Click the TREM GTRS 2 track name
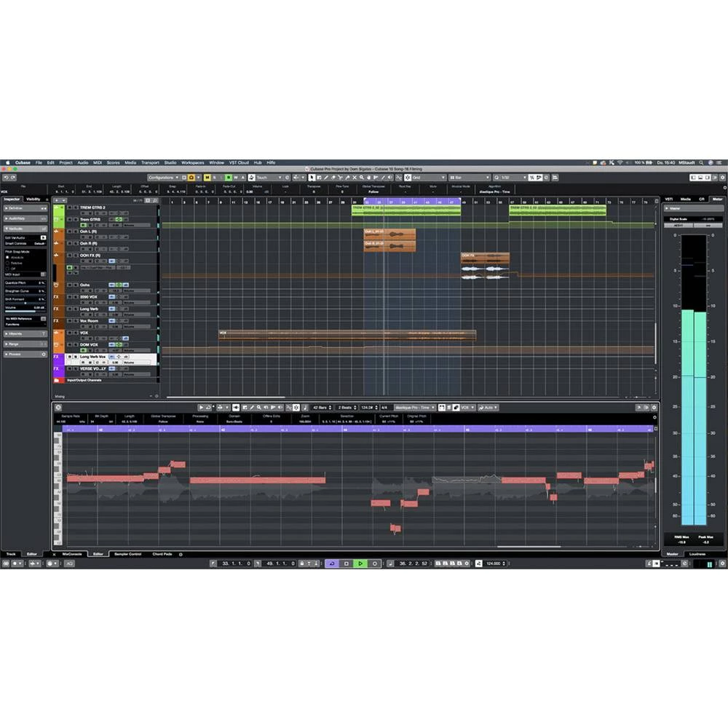 (x=92, y=207)
